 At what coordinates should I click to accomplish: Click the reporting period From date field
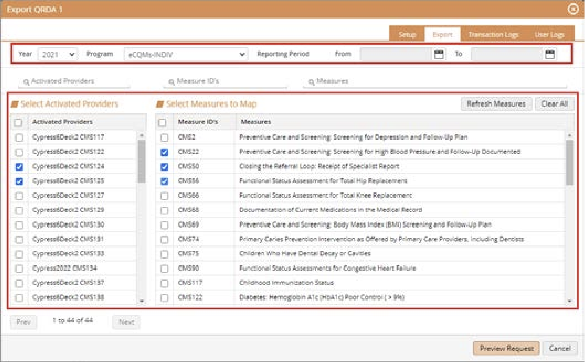(395, 54)
